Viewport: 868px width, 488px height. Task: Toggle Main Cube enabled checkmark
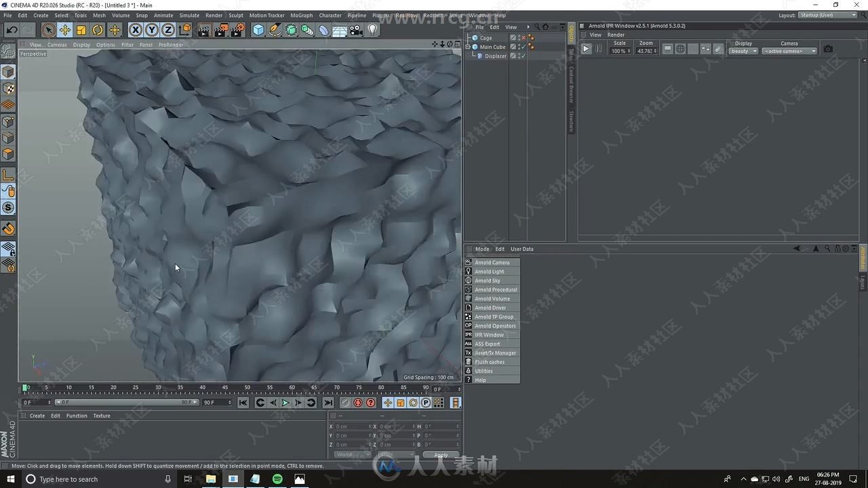[523, 47]
